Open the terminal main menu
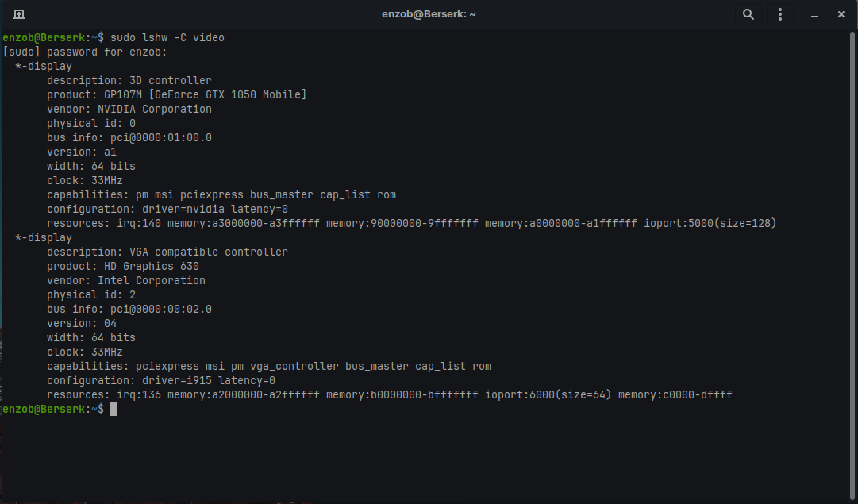This screenshot has height=504, width=858. pyautogui.click(x=780, y=14)
